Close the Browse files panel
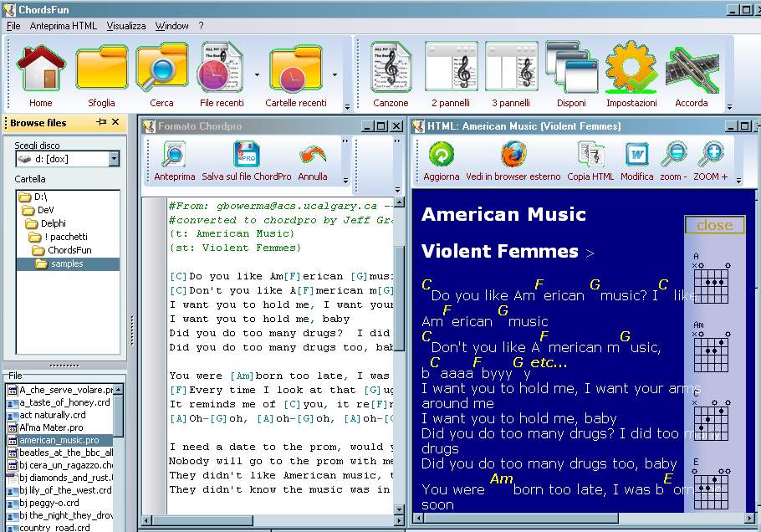 pyautogui.click(x=115, y=122)
